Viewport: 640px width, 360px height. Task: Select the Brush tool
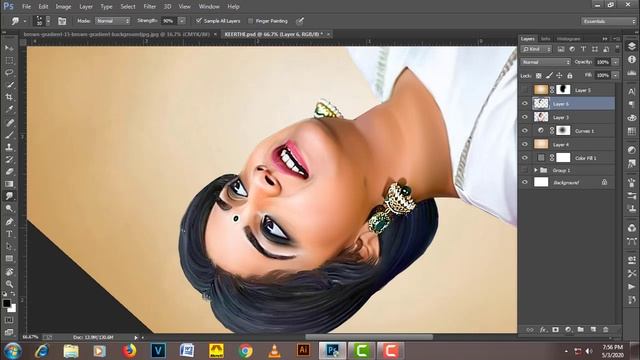(9, 135)
